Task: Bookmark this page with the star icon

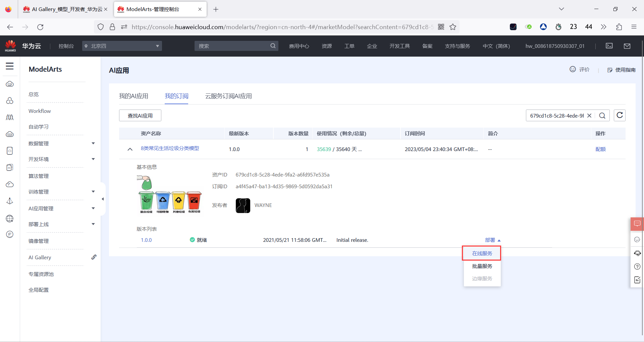Action: pos(453,27)
